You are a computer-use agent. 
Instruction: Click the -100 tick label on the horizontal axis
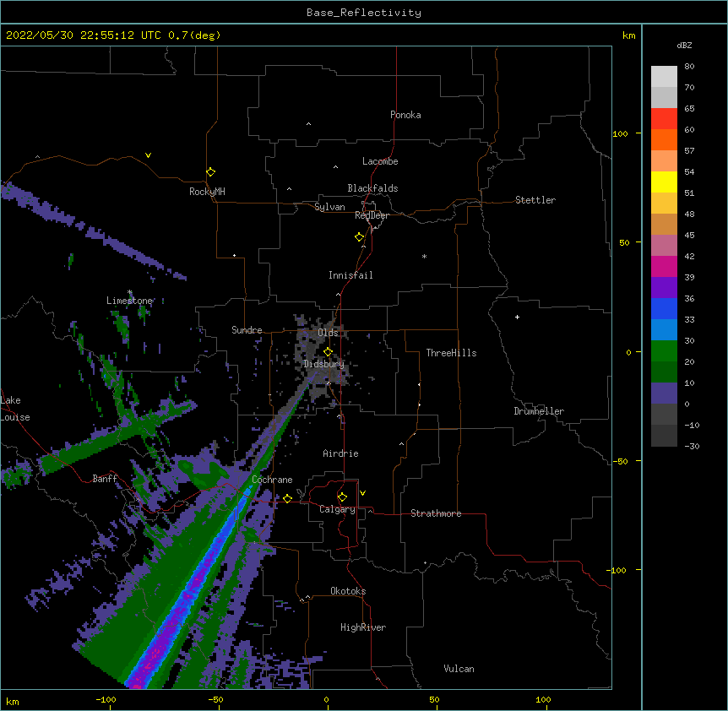(x=106, y=699)
